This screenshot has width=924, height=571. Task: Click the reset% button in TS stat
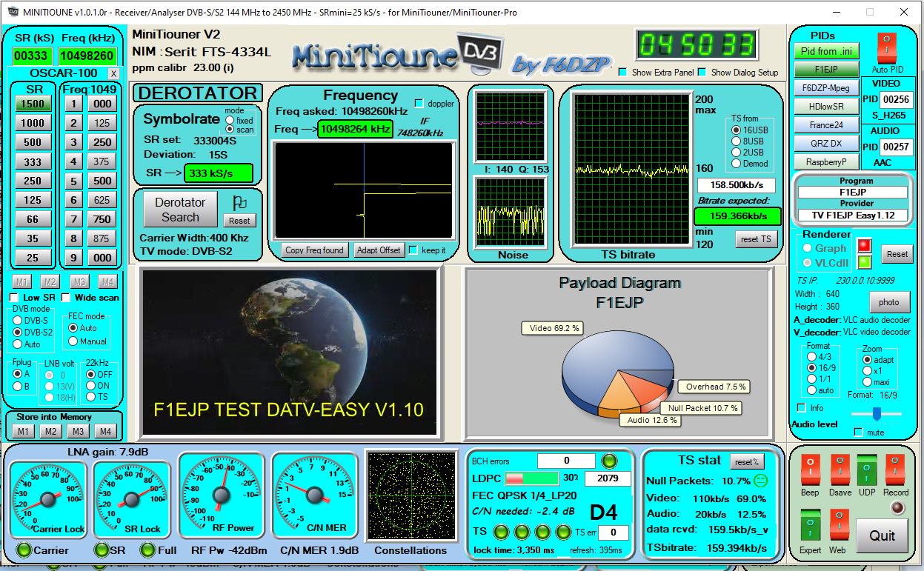point(746,461)
